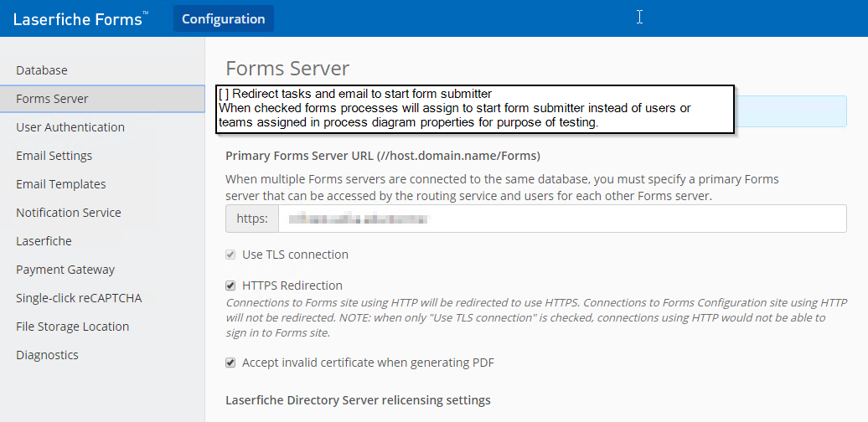Open User Authentication settings
Screen dimensions: 868x422
[70, 127]
